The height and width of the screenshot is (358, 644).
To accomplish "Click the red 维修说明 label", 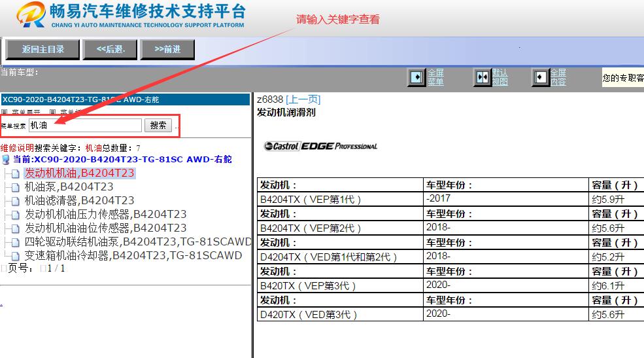I will [x=17, y=148].
